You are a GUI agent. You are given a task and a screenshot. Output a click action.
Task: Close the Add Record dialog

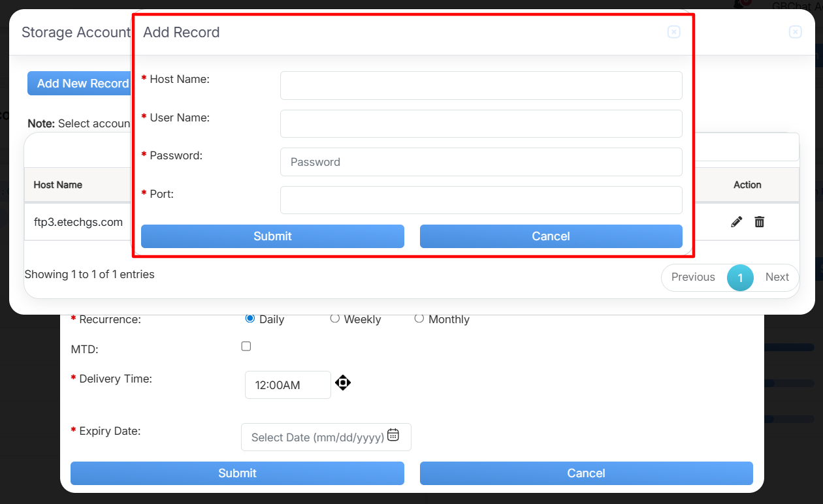tap(674, 32)
